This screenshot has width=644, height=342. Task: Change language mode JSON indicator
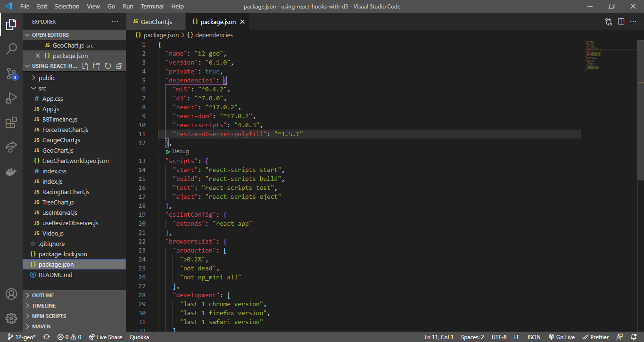point(534,337)
